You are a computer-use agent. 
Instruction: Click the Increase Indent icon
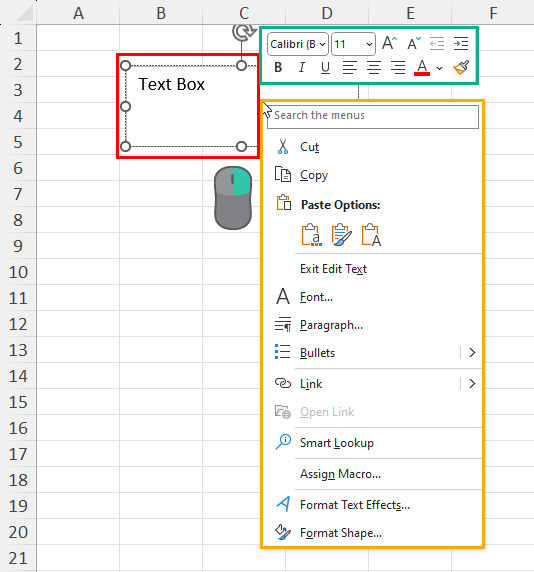pos(461,44)
